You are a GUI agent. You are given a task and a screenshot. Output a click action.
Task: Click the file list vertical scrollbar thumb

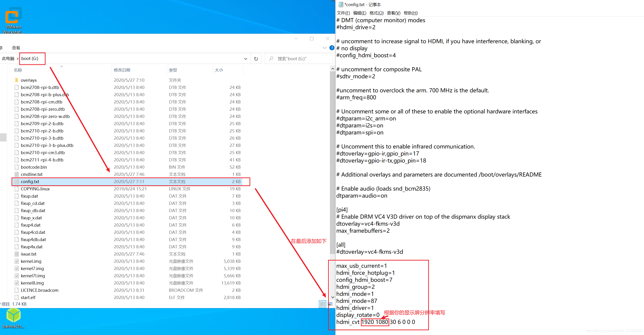coord(332,162)
